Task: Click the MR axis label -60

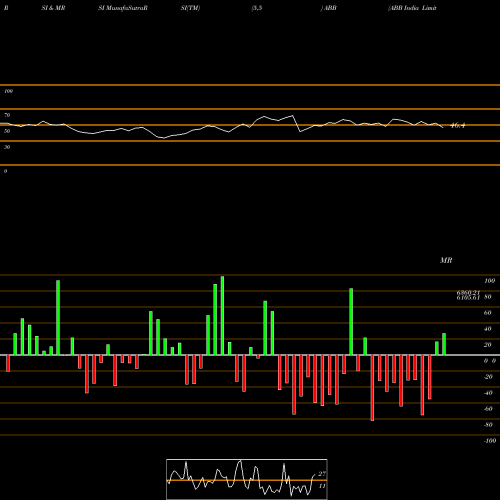Action: (488, 409)
